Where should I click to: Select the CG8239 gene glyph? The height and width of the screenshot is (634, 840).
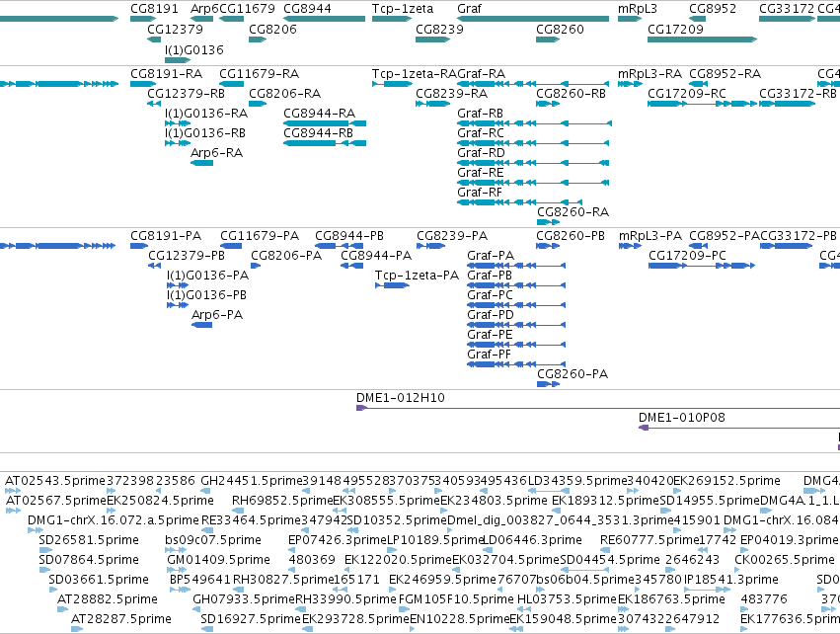(433, 40)
